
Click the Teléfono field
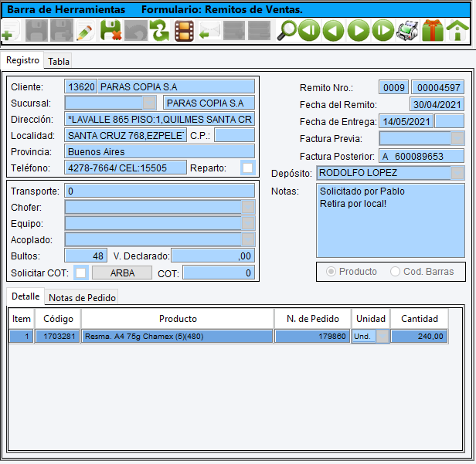click(x=125, y=168)
